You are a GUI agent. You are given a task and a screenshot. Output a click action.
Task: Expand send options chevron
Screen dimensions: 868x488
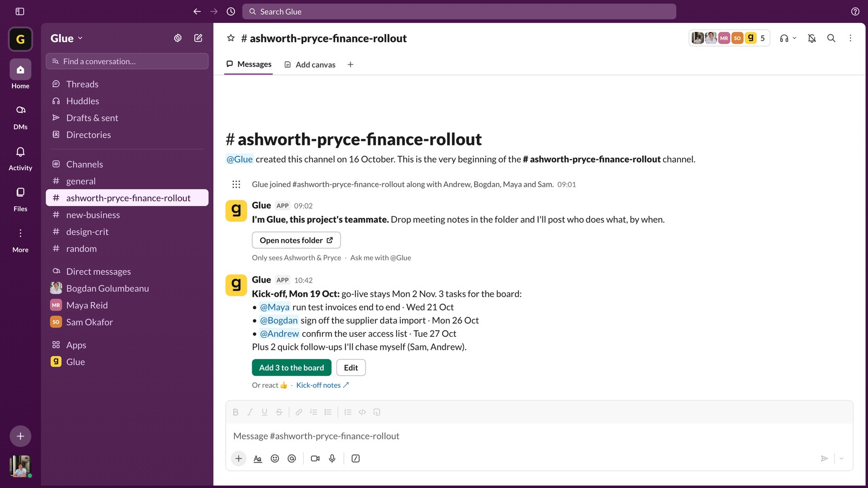(x=841, y=459)
